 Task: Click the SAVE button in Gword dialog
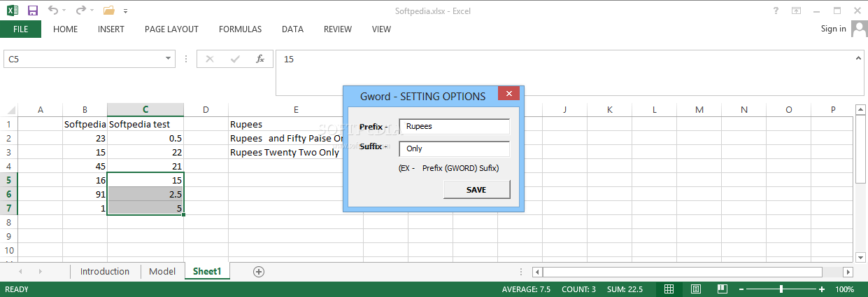click(x=476, y=190)
